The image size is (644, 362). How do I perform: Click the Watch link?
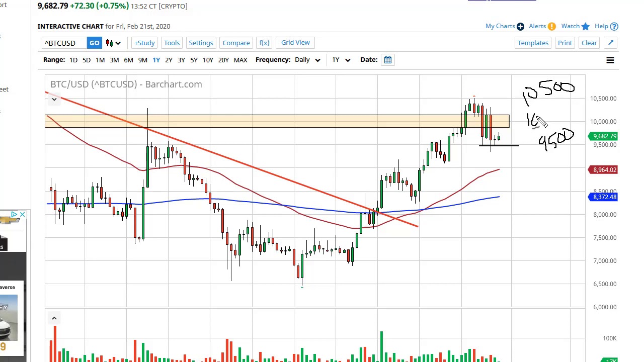[571, 26]
